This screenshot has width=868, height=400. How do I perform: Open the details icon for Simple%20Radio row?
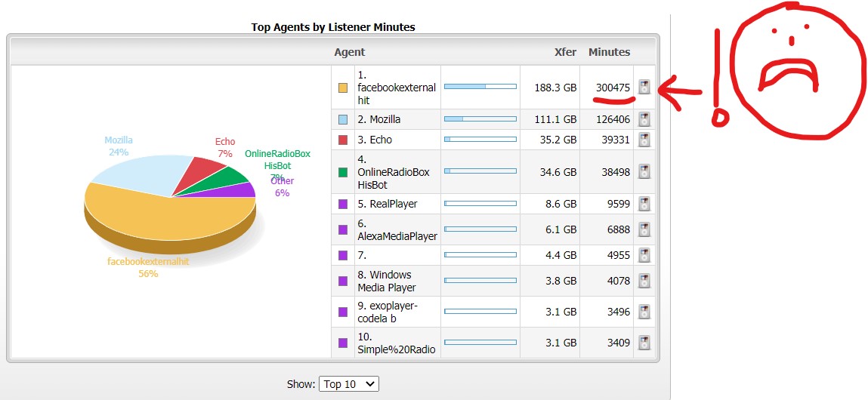[644, 343]
